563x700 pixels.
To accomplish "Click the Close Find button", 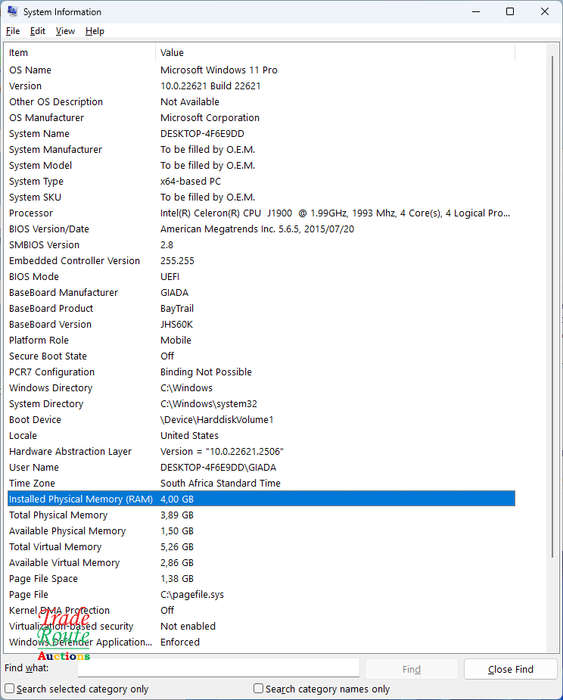I will pos(511,669).
